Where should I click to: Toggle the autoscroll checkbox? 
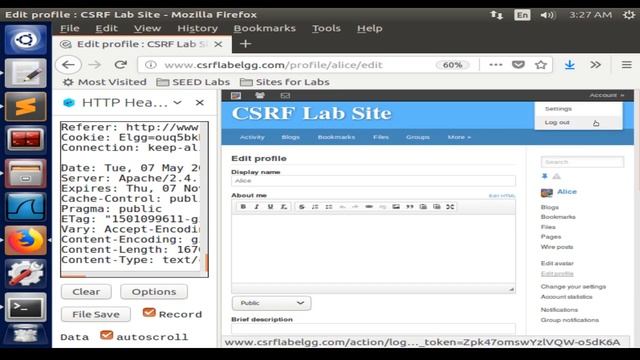point(107,335)
